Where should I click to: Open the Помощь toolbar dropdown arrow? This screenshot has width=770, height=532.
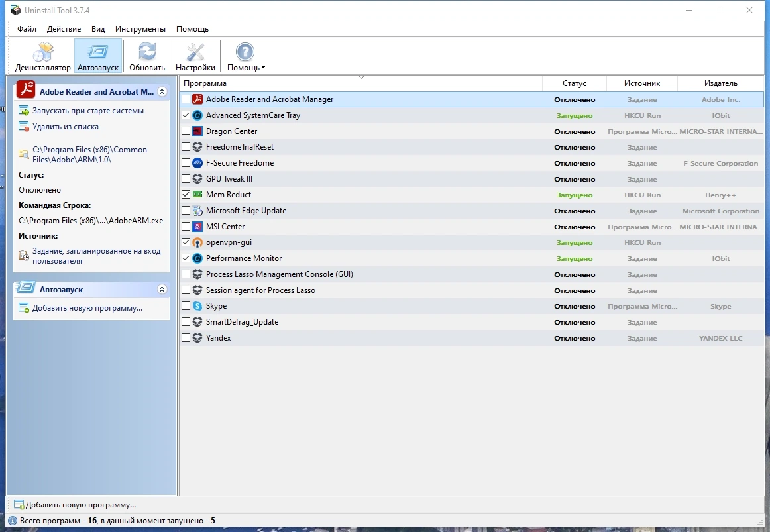pyautogui.click(x=263, y=68)
